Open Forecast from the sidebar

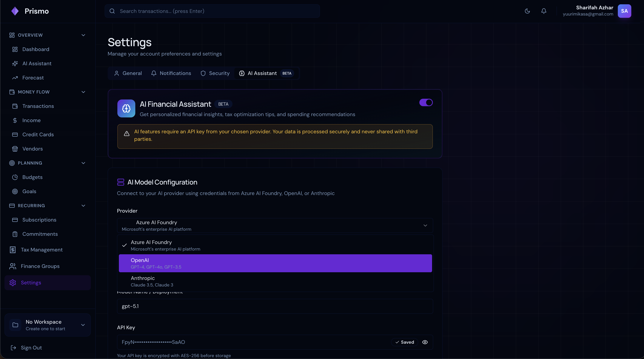coord(33,78)
